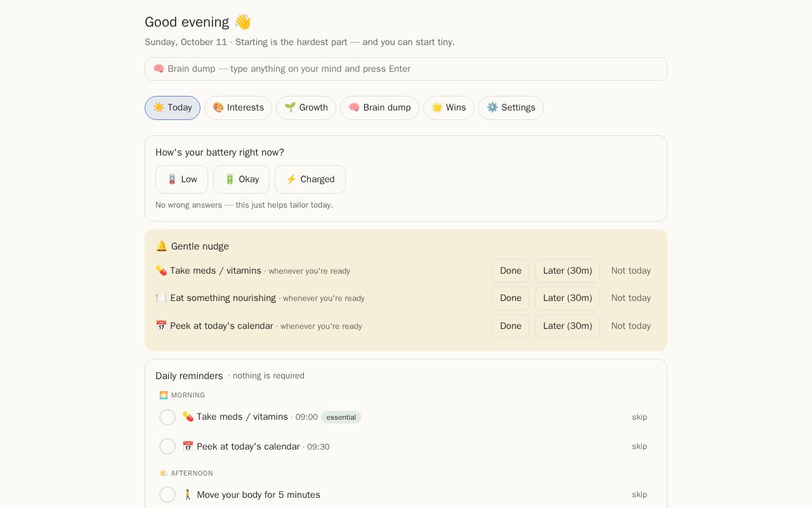Snooze Take meds nudge for 30 minutes
Screen dimensions: 812x508
(567, 271)
